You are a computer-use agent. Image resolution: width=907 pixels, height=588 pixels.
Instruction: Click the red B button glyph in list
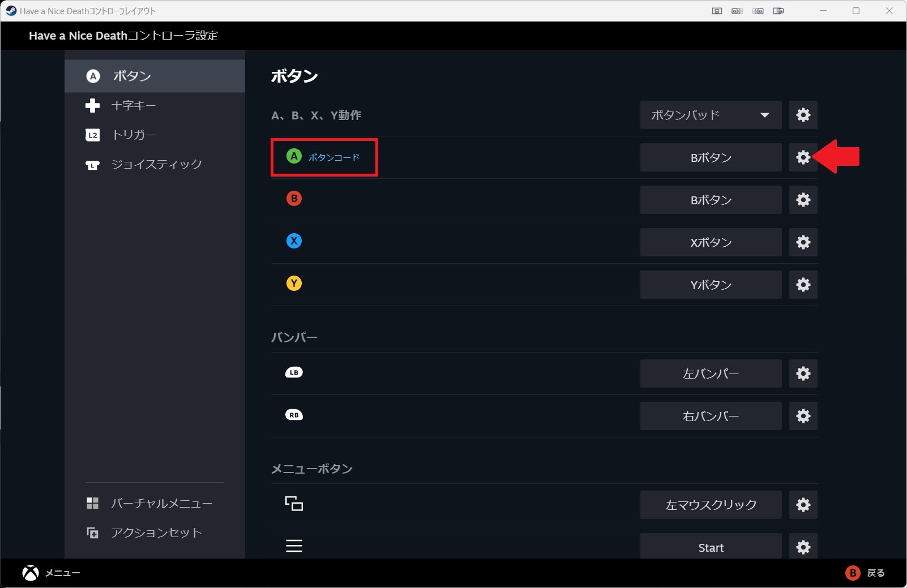pyautogui.click(x=294, y=199)
